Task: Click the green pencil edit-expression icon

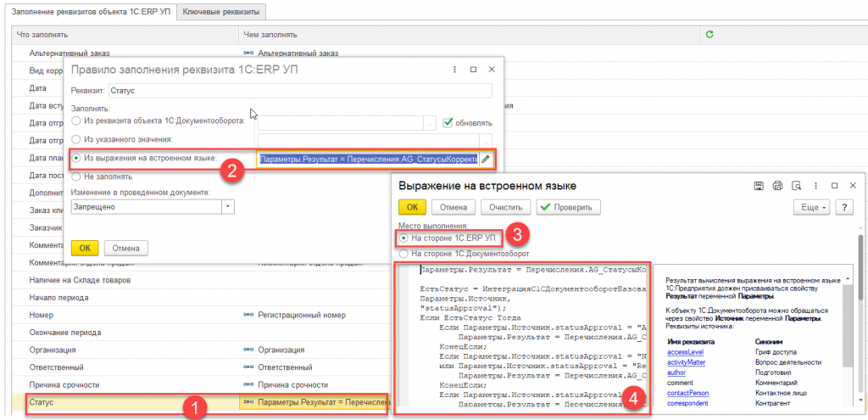Action: tap(486, 159)
